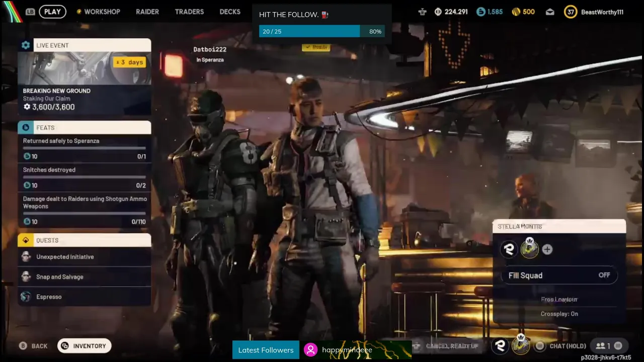Image resolution: width=644 pixels, height=362 pixels.
Task: Click the crowned squad leader avatar in the Stella Montis panel
Action: coord(529,248)
